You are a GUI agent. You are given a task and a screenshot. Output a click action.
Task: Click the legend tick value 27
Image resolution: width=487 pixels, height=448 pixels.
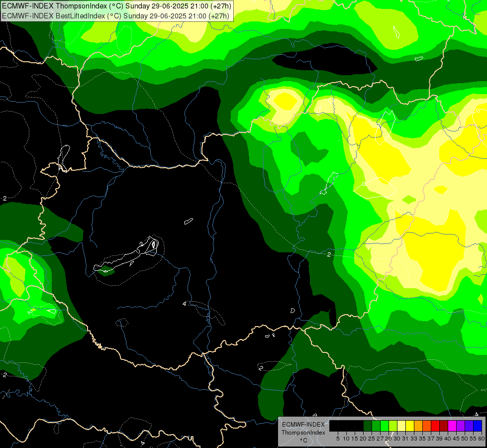[x=380, y=439]
